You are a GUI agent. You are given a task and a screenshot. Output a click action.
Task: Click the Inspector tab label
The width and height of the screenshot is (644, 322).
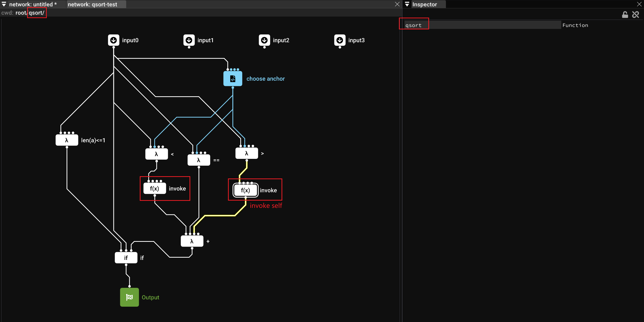pos(425,4)
